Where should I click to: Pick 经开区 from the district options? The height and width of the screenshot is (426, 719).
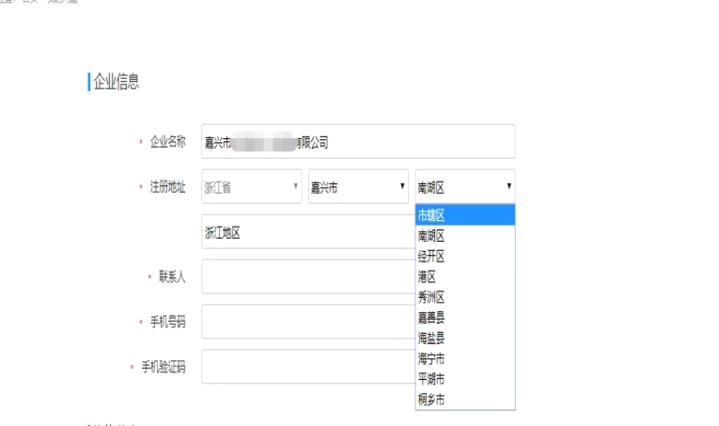pos(465,256)
